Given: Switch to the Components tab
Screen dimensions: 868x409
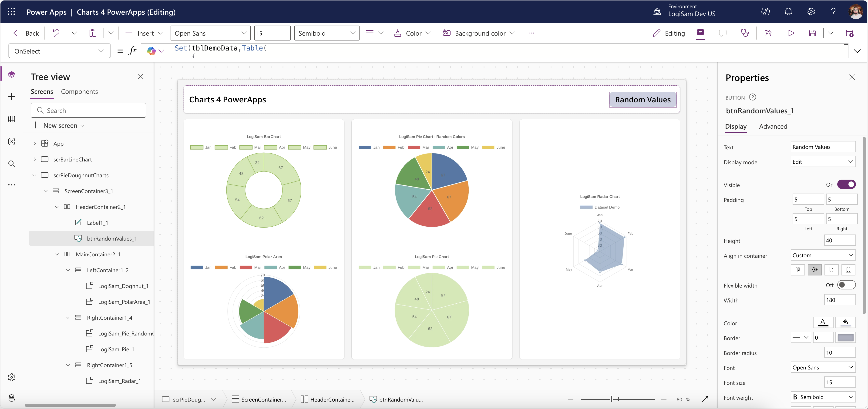Looking at the screenshot, I should click(x=79, y=91).
